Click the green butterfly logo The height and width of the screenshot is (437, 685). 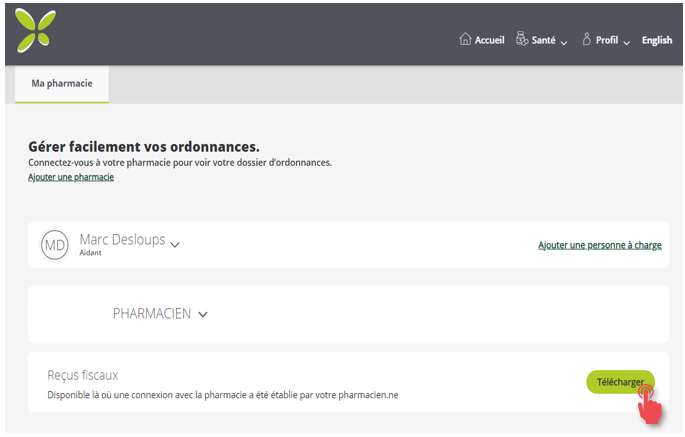point(36,31)
